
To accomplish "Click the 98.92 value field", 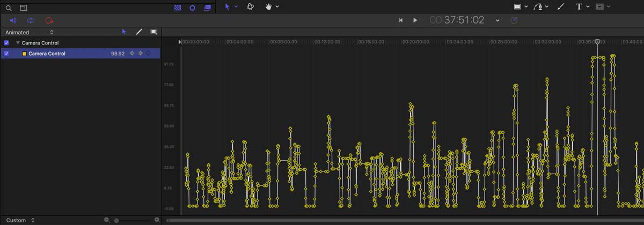I will coord(118,54).
